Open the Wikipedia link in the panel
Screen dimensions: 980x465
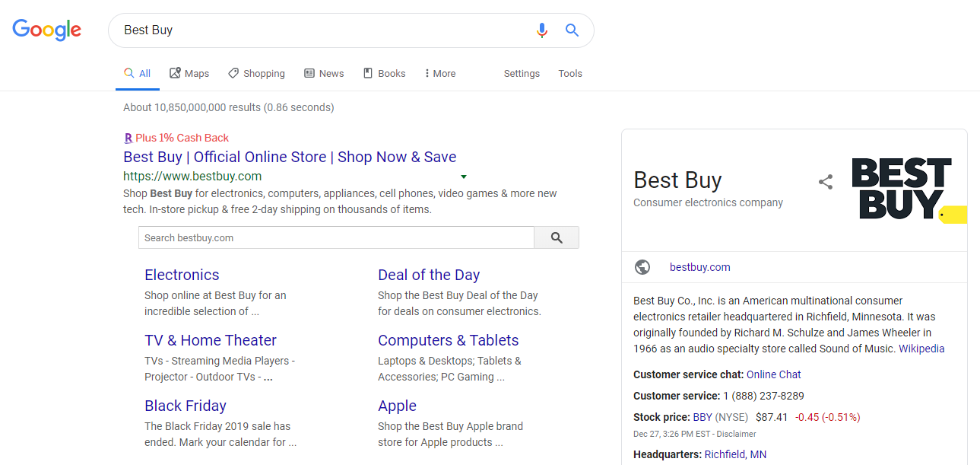click(x=921, y=349)
